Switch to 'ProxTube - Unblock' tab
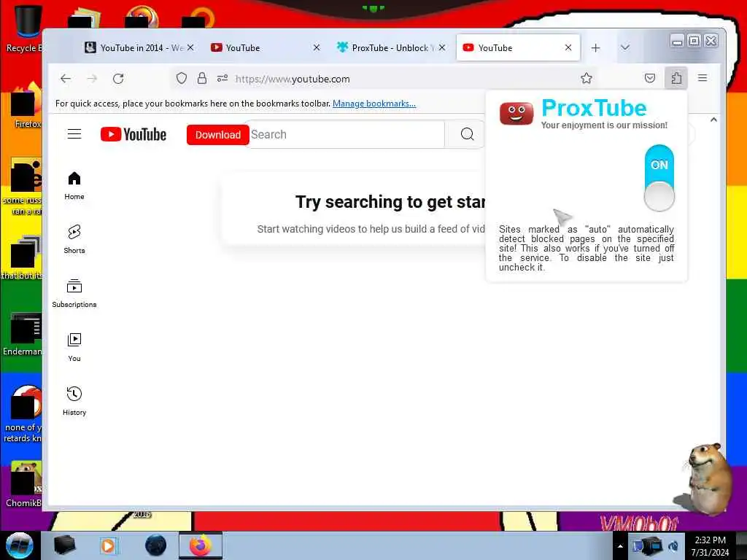Image resolution: width=747 pixels, height=560 pixels. pos(386,47)
